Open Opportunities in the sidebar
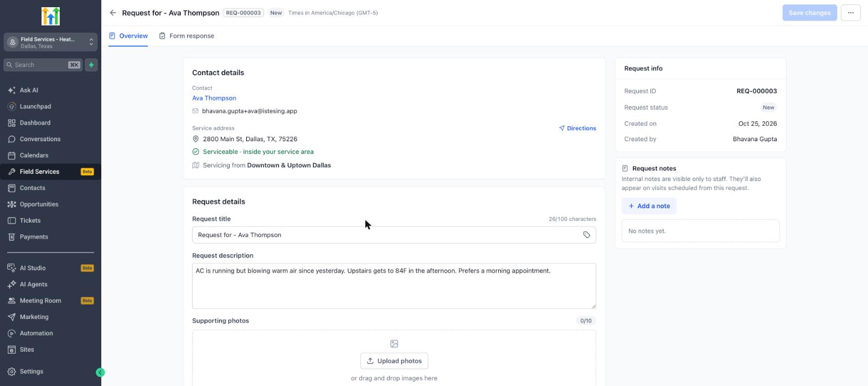The width and height of the screenshot is (868, 386). point(50,204)
